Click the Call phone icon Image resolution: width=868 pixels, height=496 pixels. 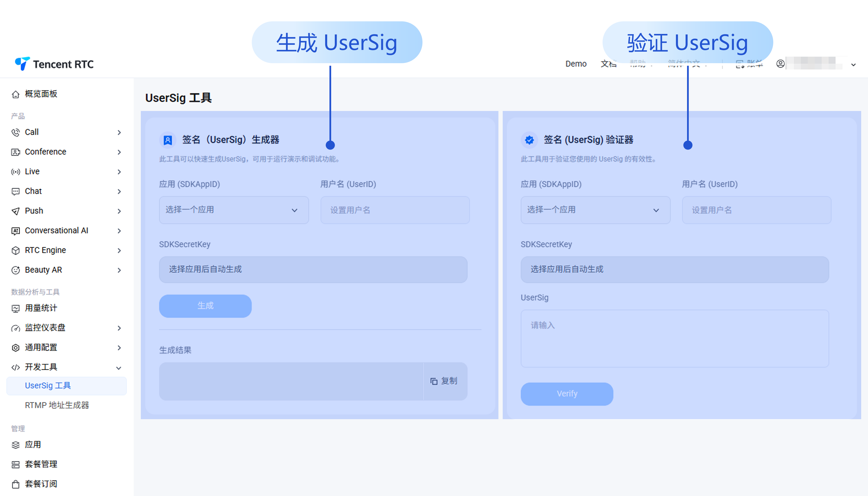[16, 132]
